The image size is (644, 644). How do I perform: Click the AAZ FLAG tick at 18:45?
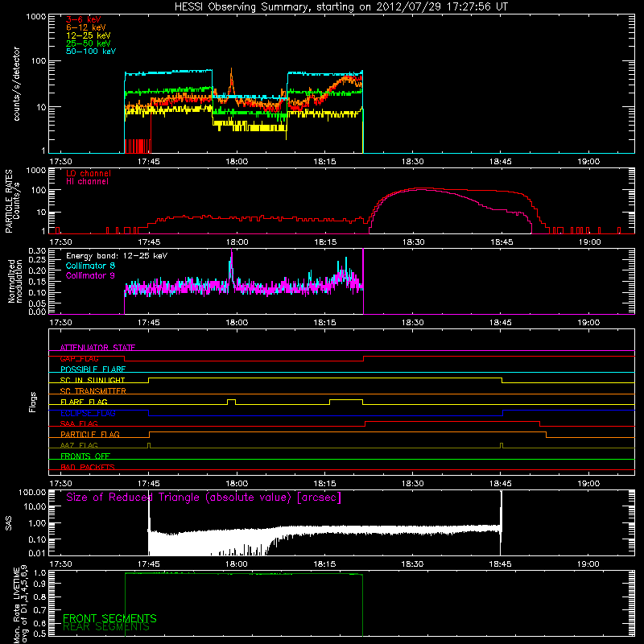502,445
